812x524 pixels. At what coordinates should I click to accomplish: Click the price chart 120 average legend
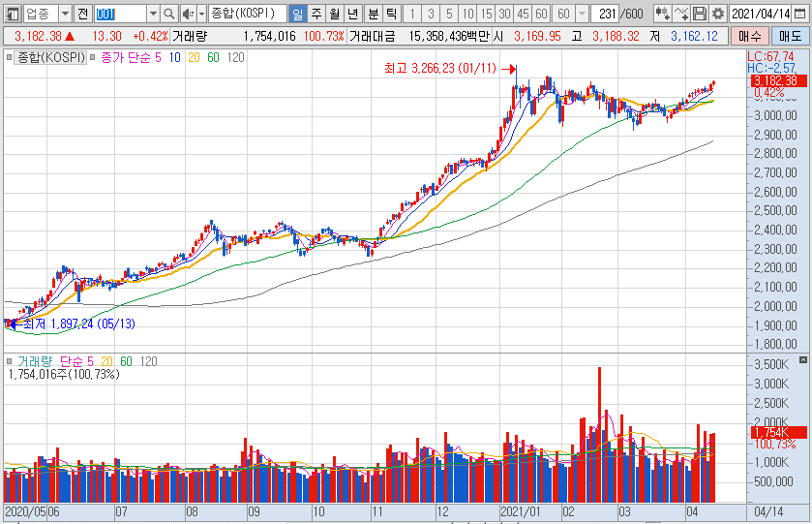click(x=235, y=57)
